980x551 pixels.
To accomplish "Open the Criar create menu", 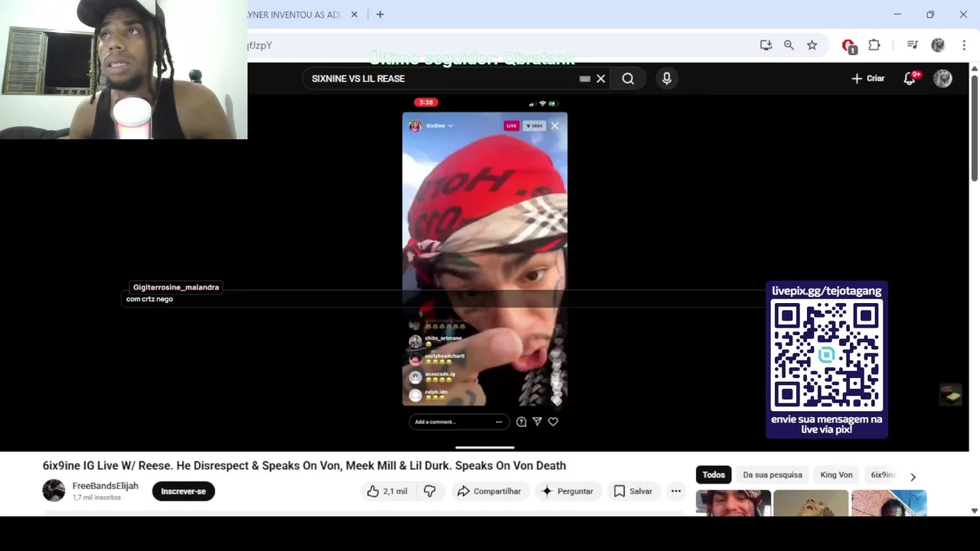I will tap(867, 78).
